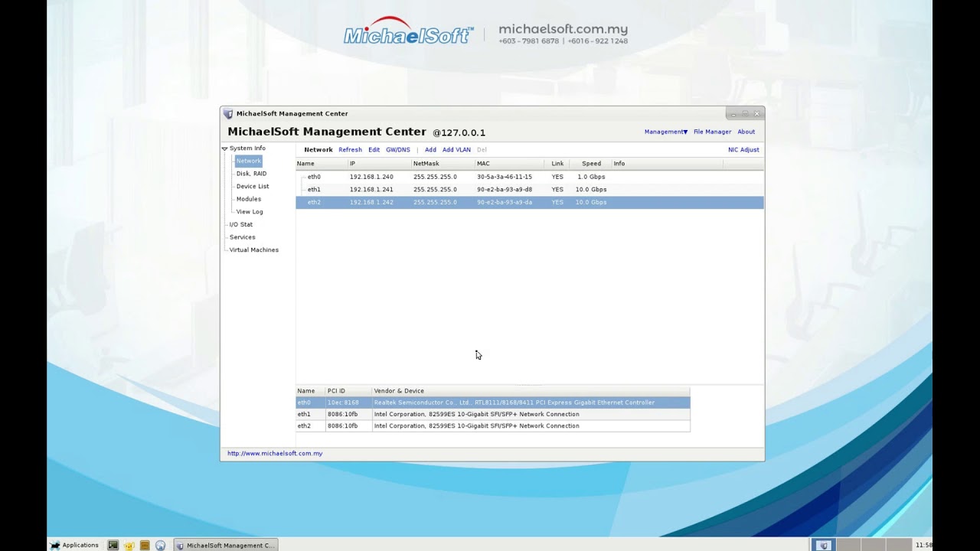Screen dimensions: 980x551
Task: Open GW/DNS settings
Action: pyautogui.click(x=397, y=150)
